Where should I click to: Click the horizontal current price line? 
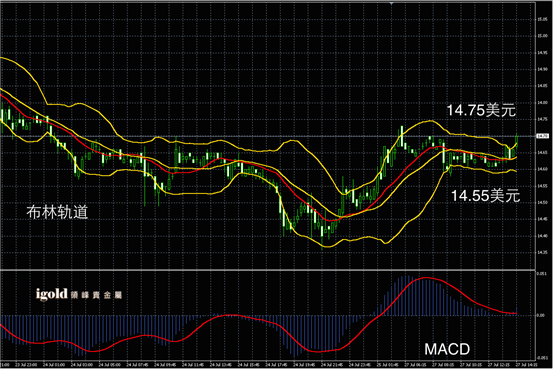click(x=268, y=136)
